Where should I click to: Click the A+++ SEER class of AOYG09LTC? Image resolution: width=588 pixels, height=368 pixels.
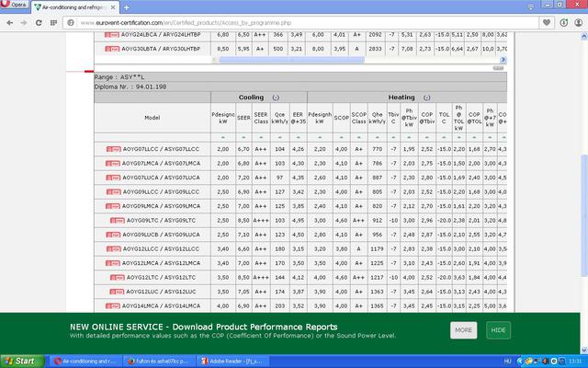tap(261, 221)
